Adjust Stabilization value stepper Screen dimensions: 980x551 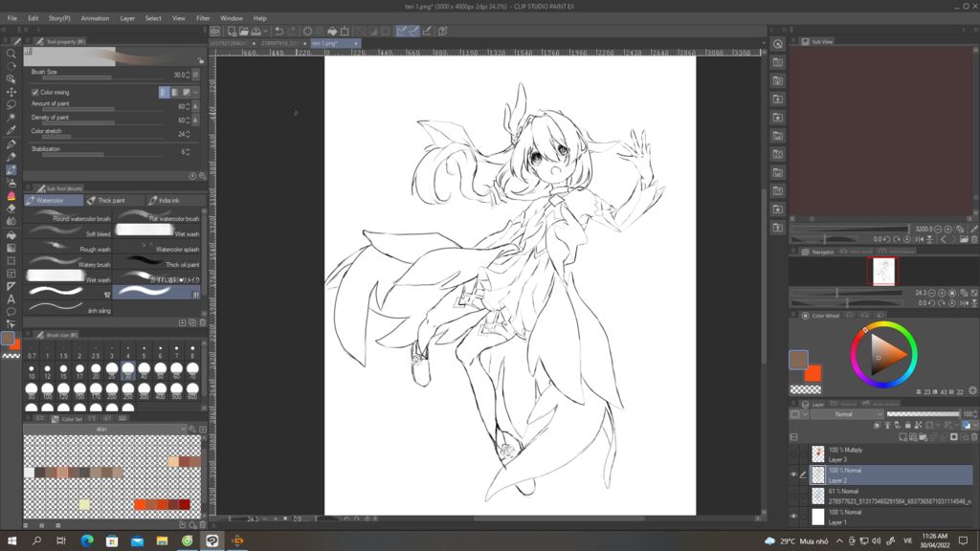pyautogui.click(x=188, y=152)
